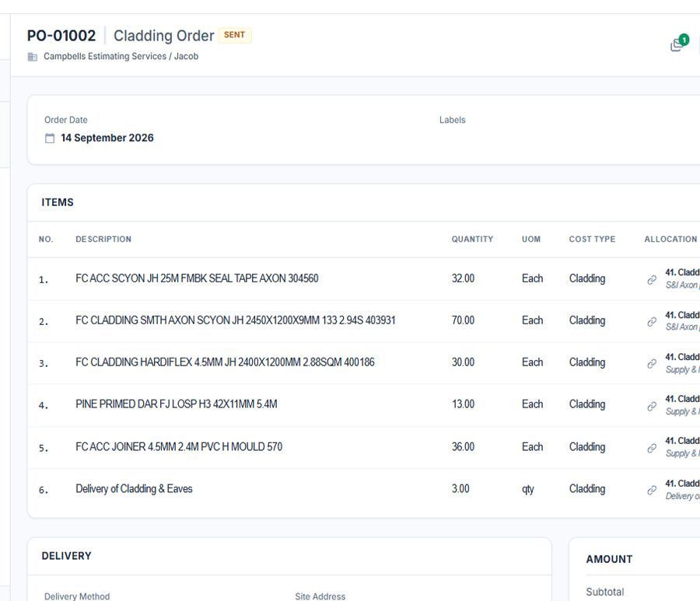Click the Subtotal label

coord(605,592)
